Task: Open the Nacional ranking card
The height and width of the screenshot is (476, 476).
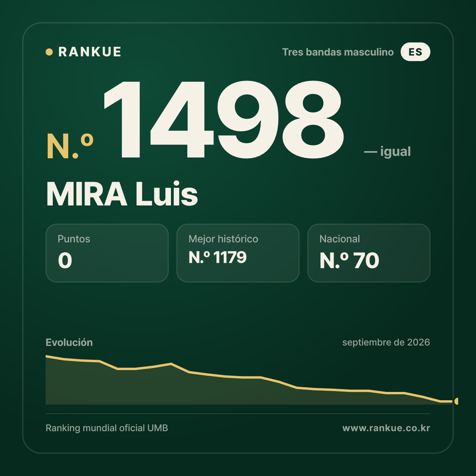Action: 369,253
